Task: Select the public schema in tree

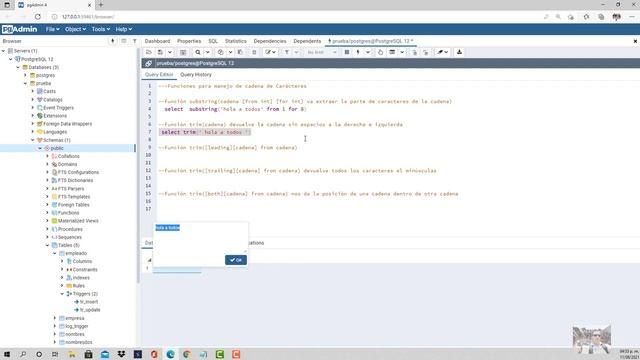Action: [x=57, y=148]
